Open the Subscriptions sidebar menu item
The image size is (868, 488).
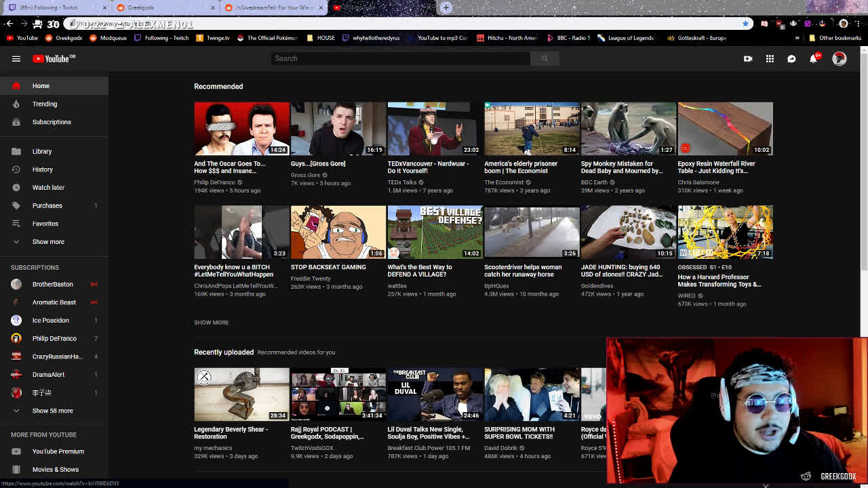52,122
